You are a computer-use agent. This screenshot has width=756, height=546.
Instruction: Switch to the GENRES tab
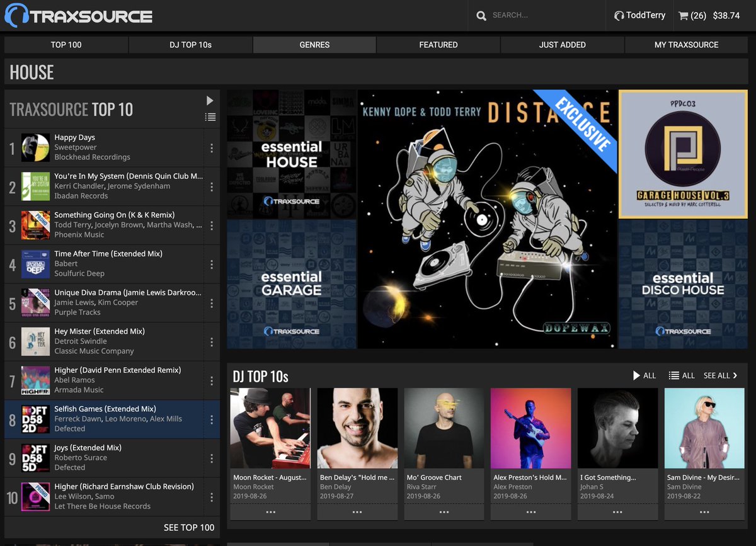314,45
